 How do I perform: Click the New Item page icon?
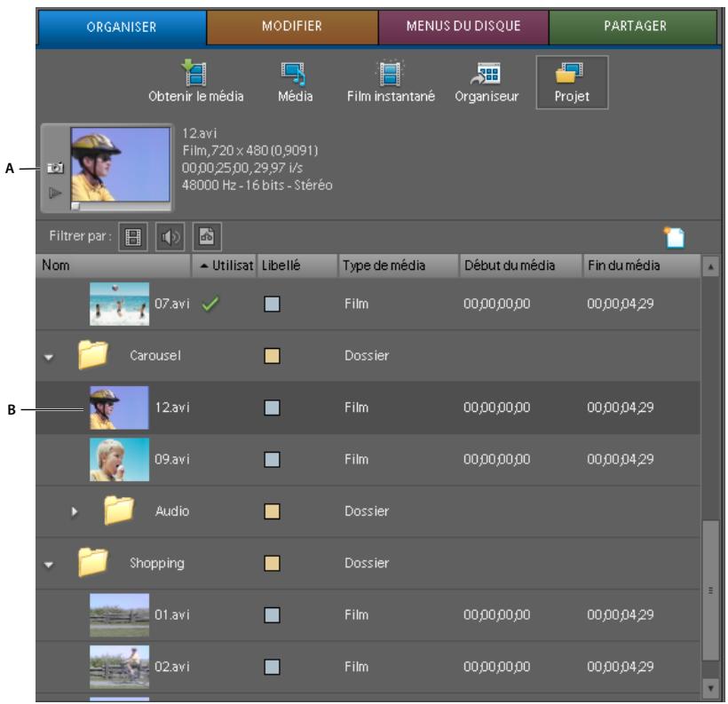coord(675,237)
